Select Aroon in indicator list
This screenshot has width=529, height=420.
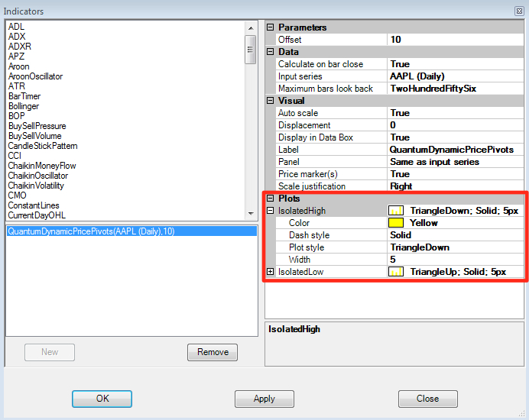click(19, 66)
